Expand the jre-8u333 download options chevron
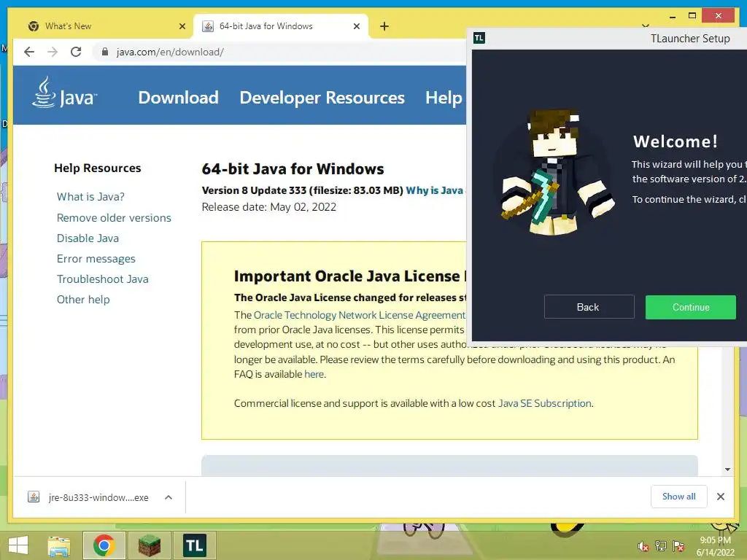This screenshot has width=747, height=560. pyautogui.click(x=169, y=497)
